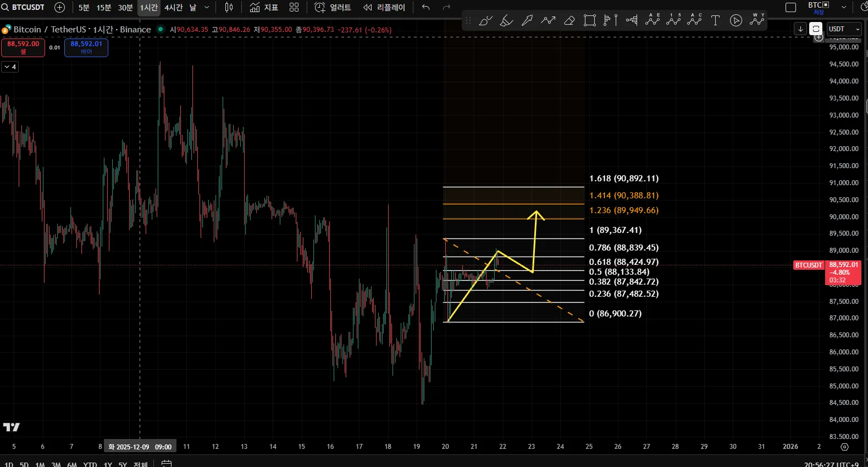Click the blue 88,592.01 buy button
Screen dimensions: 868x467
(86, 47)
